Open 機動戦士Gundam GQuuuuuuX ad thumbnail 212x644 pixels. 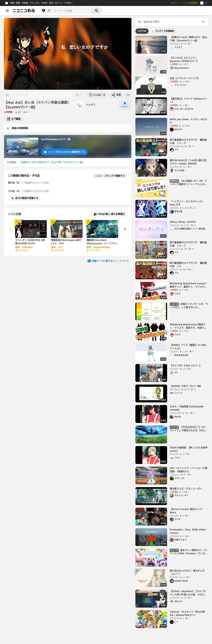pyautogui.click(x=102, y=229)
